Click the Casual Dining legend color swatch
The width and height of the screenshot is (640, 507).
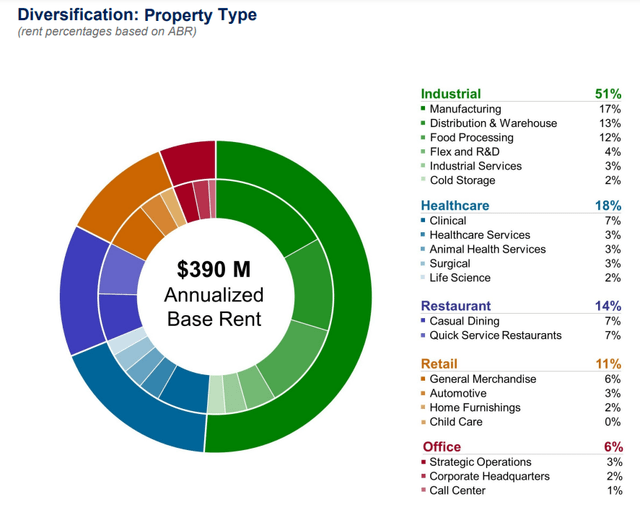click(423, 320)
